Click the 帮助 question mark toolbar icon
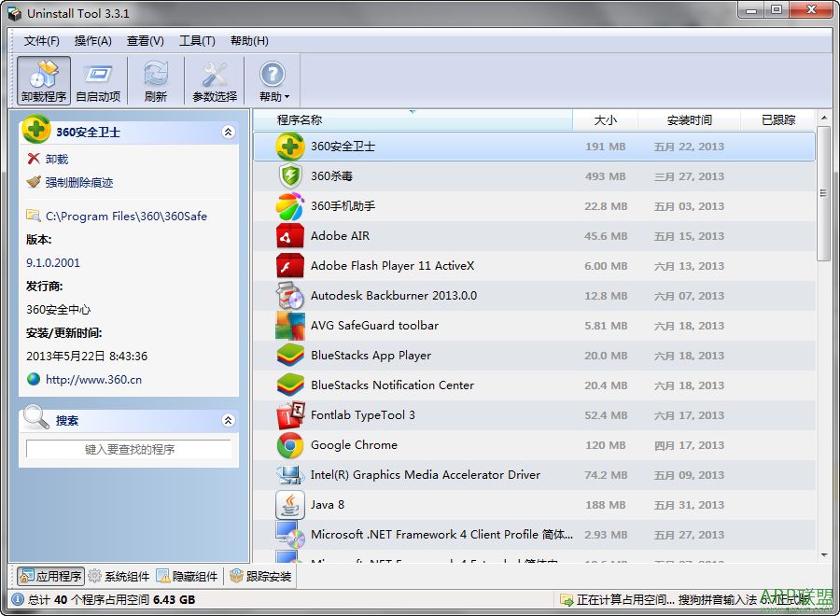 [x=272, y=79]
